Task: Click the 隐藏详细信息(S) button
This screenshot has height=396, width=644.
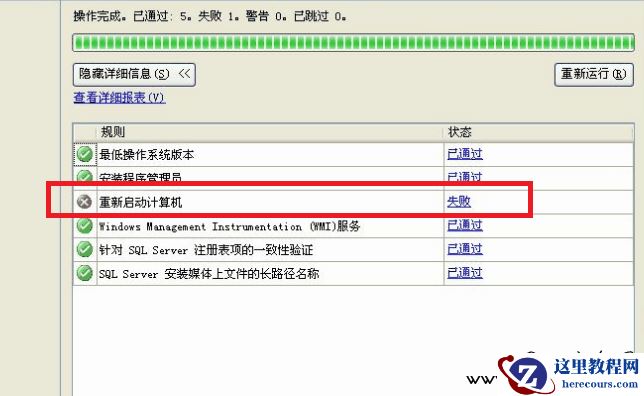Action: point(134,74)
